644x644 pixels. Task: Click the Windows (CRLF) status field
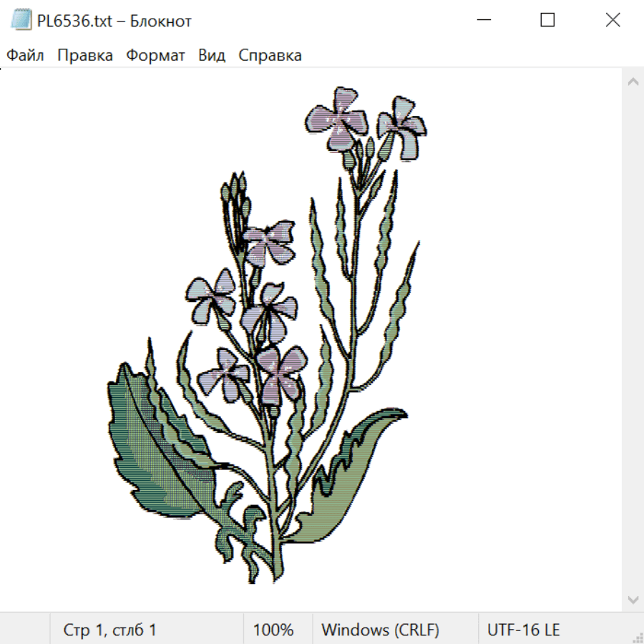click(381, 630)
